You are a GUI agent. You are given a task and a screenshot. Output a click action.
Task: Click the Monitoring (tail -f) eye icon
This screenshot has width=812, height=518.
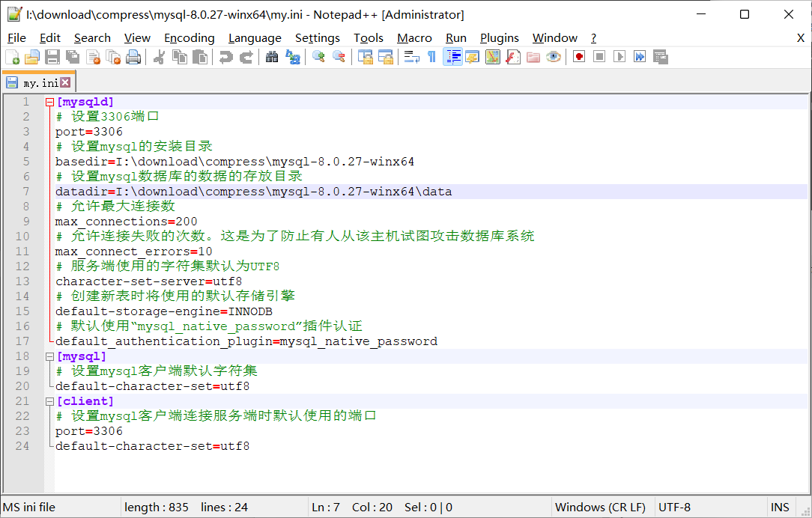point(554,57)
